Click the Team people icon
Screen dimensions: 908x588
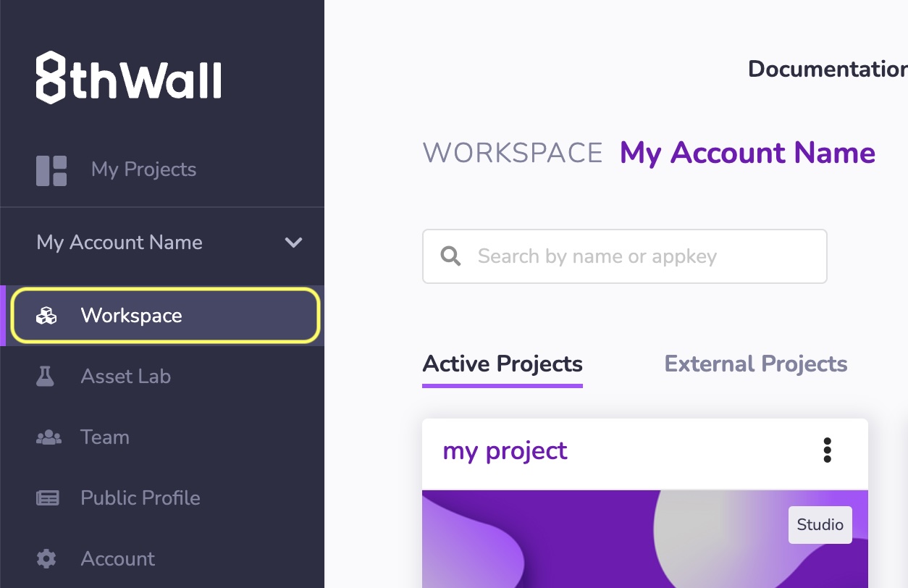click(46, 437)
